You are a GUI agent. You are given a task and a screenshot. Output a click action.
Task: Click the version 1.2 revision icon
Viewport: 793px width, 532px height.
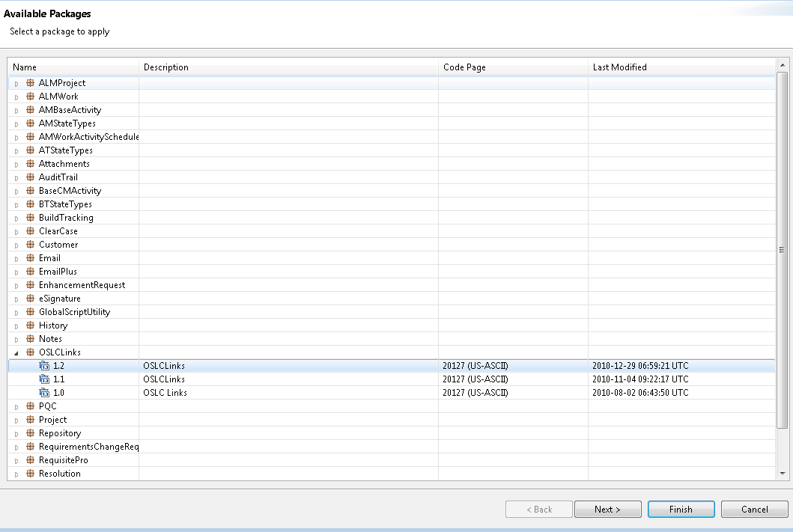(x=44, y=366)
